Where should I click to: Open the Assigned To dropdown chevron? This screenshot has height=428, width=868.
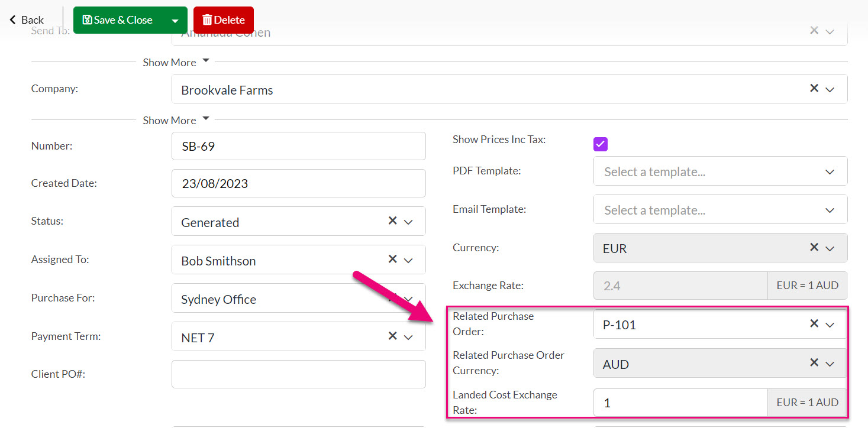408,261
